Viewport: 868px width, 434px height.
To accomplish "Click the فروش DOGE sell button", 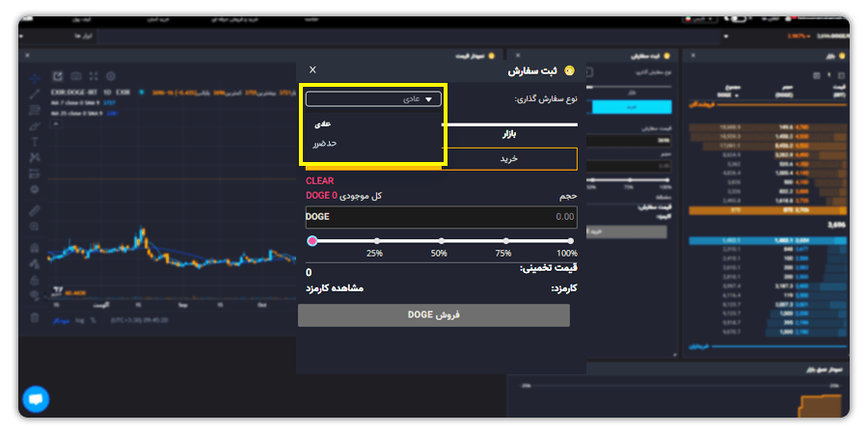I will [433, 315].
